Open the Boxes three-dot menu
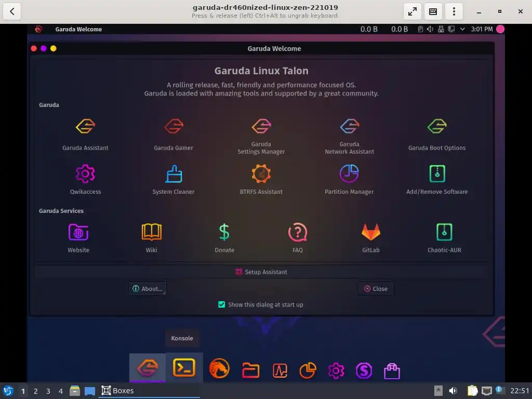 point(454,11)
